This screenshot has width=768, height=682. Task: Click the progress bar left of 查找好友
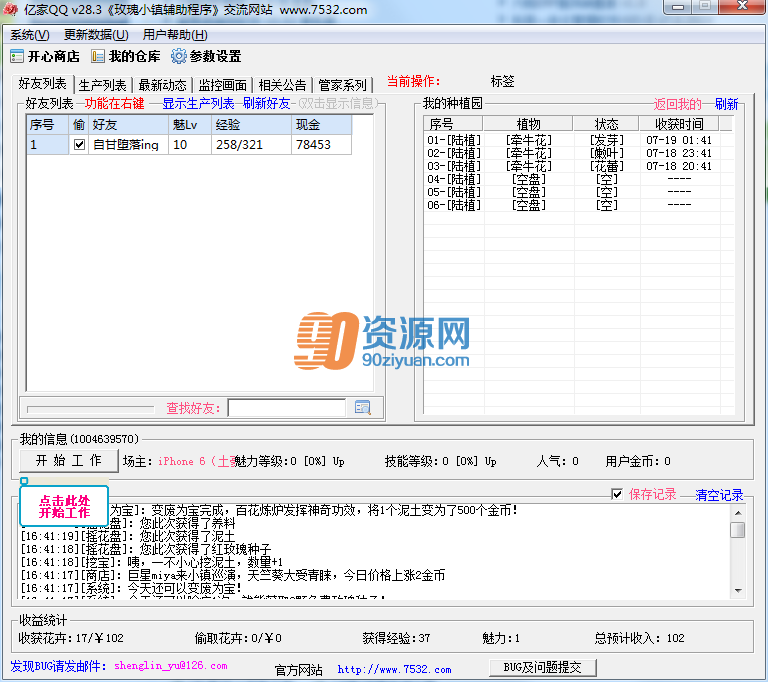click(91, 409)
